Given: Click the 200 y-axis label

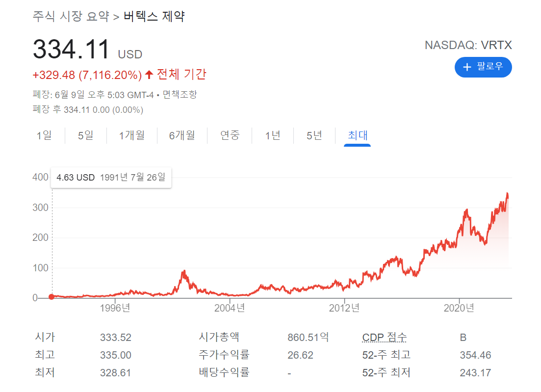Looking at the screenshot, I should click(40, 238).
